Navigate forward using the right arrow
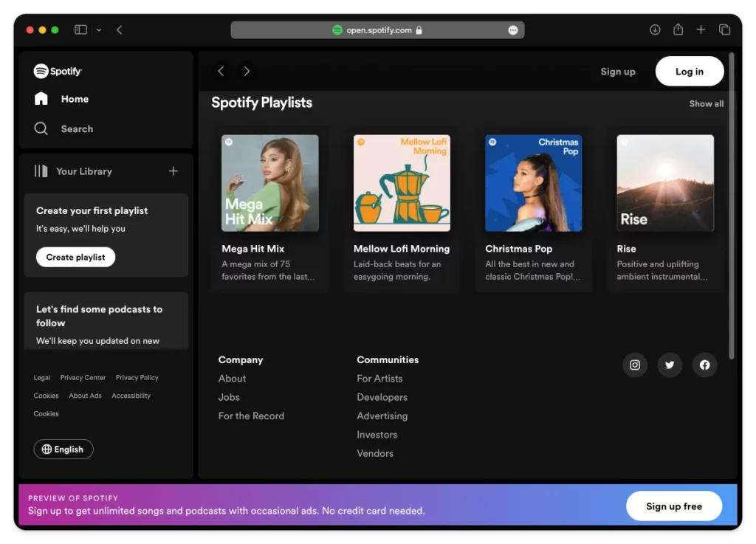The image size is (756, 544). (247, 71)
